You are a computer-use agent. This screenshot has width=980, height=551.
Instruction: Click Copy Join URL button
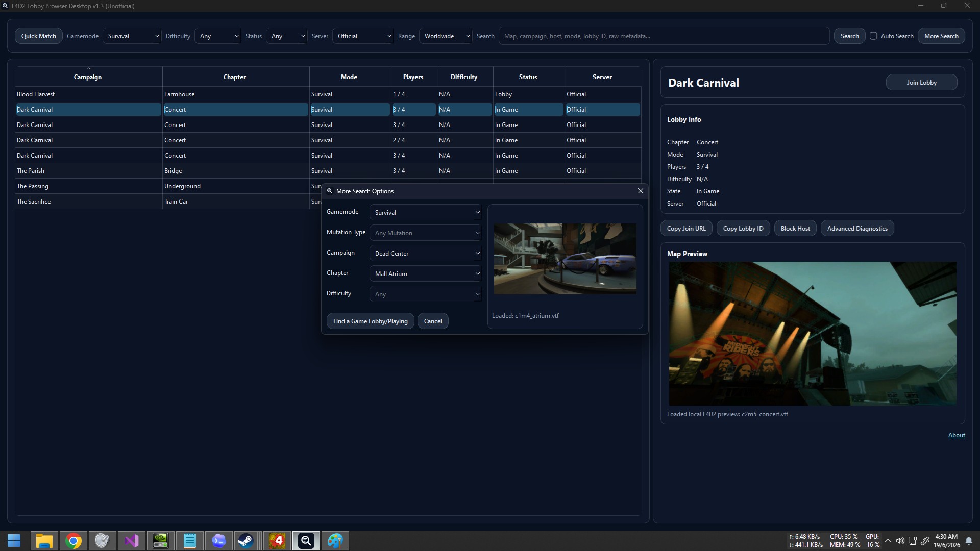coord(686,228)
